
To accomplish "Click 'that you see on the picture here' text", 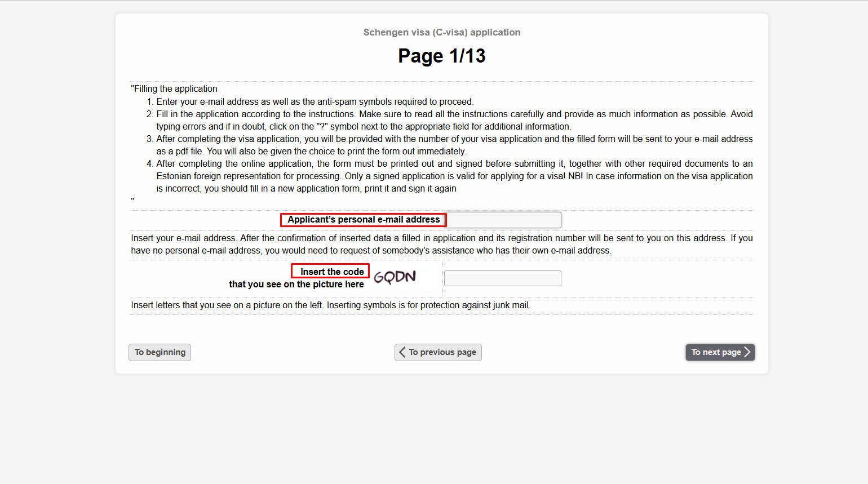I will pos(296,284).
